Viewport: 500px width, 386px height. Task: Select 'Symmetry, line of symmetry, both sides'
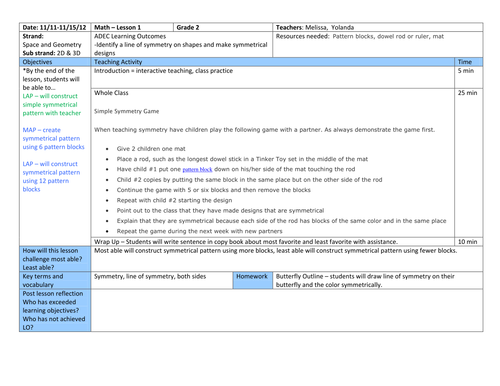click(150, 276)
